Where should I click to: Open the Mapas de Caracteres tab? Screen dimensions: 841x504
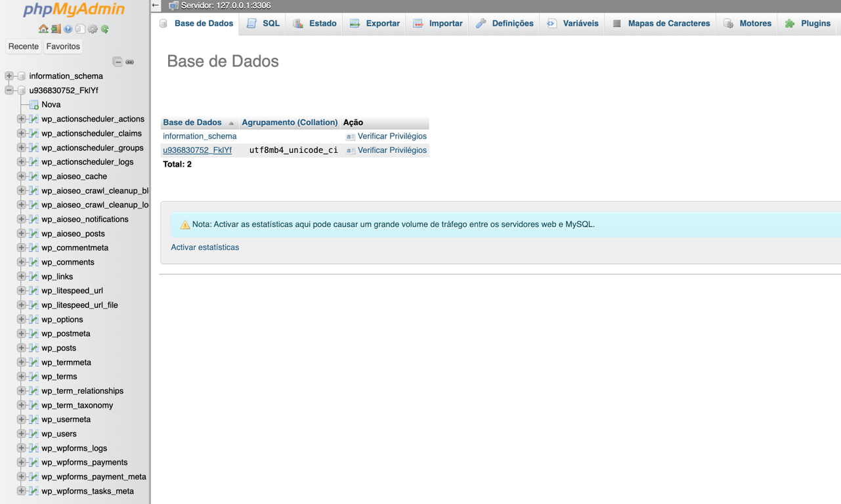tap(661, 24)
